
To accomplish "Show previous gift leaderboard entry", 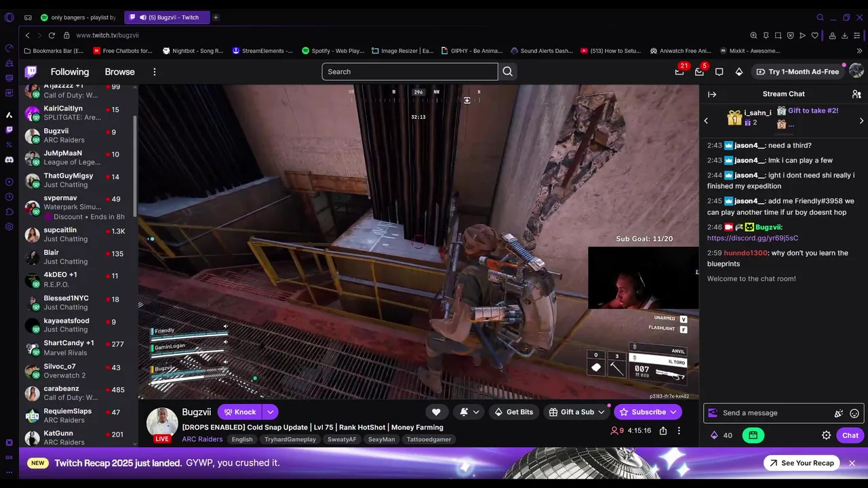I will pos(706,121).
